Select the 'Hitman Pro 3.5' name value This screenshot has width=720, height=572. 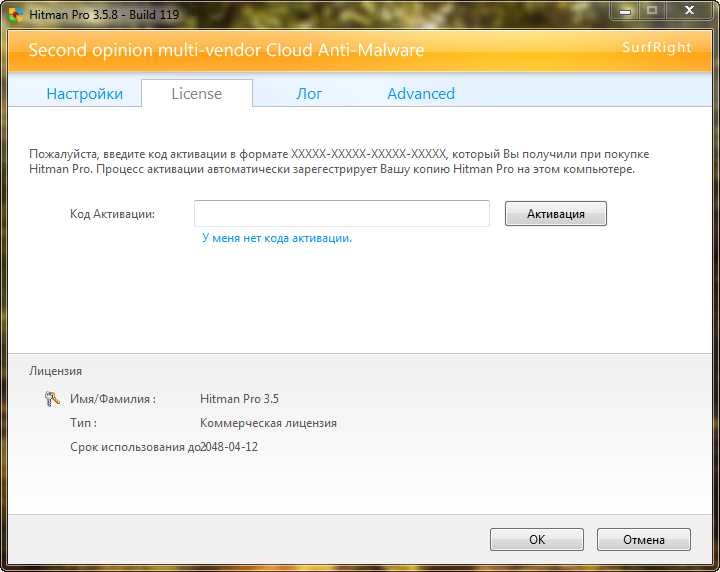click(x=239, y=399)
